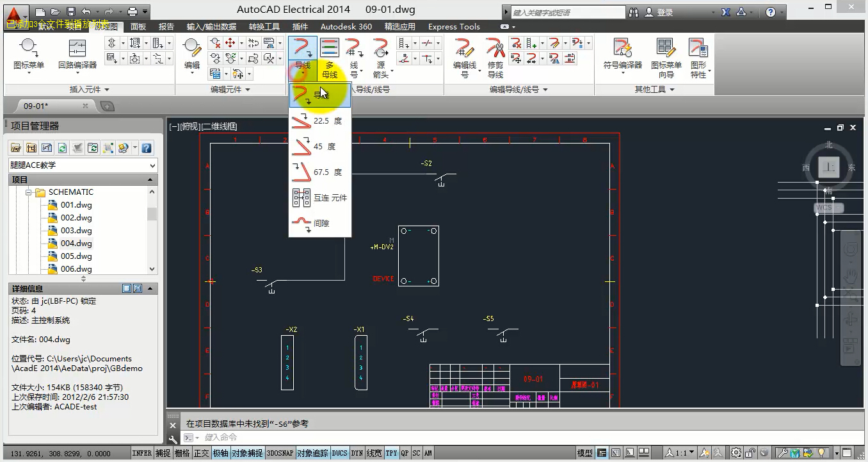Open the Circuit Builder (回路编译器) tool
The height and width of the screenshot is (462, 868).
point(77,55)
